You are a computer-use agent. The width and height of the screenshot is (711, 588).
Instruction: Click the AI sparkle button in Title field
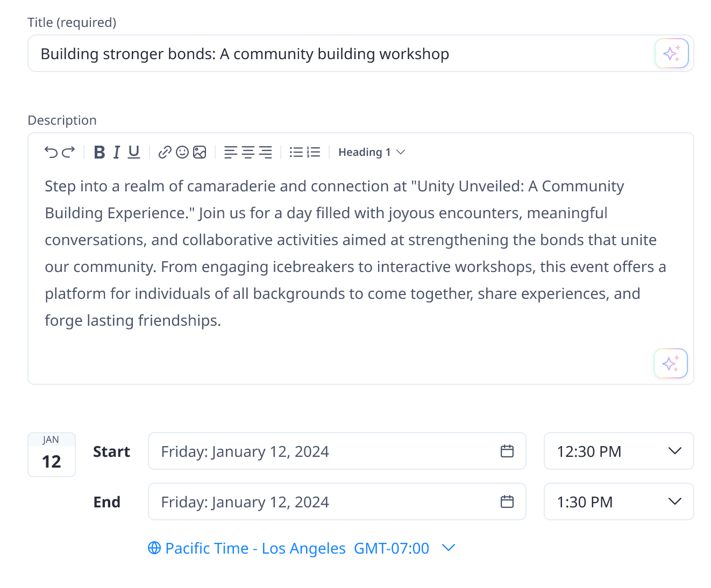point(671,54)
